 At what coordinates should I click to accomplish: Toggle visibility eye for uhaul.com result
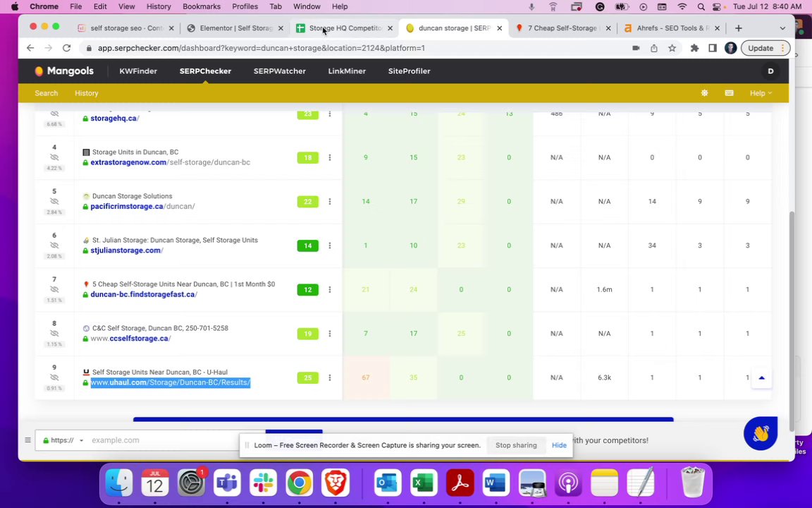click(x=54, y=378)
